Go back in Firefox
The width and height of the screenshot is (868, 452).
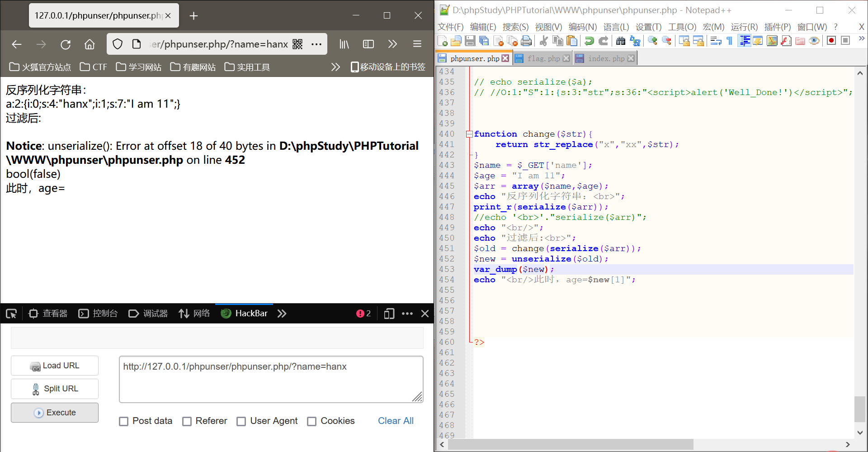(17, 44)
